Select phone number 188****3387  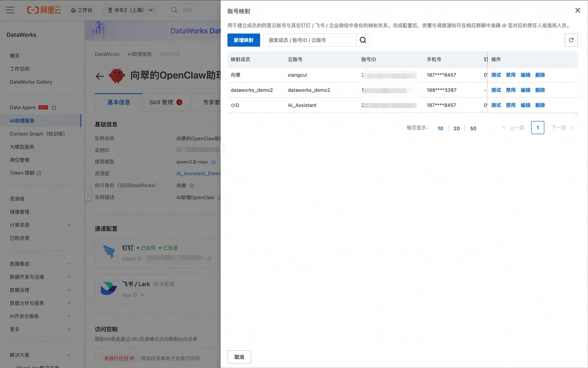pyautogui.click(x=441, y=90)
